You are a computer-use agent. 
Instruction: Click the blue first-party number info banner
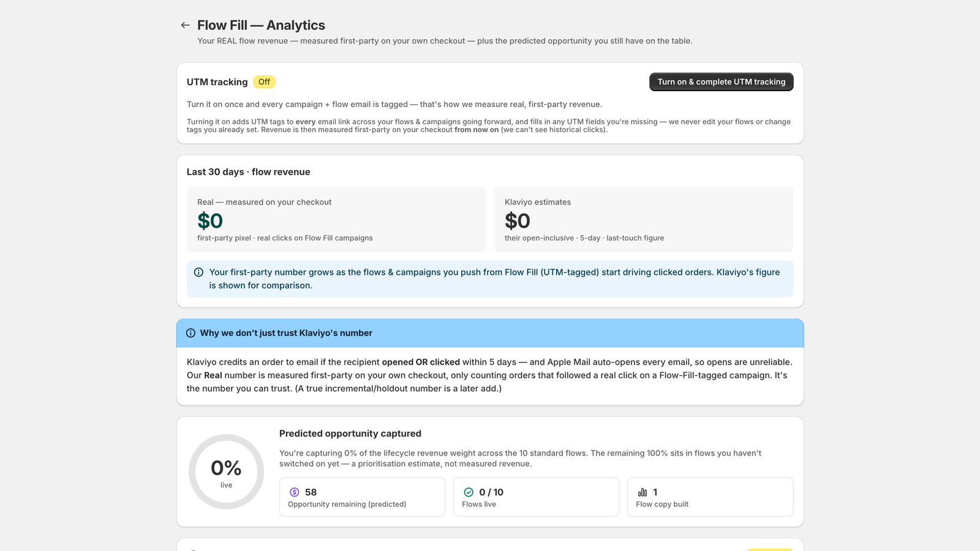click(x=490, y=279)
